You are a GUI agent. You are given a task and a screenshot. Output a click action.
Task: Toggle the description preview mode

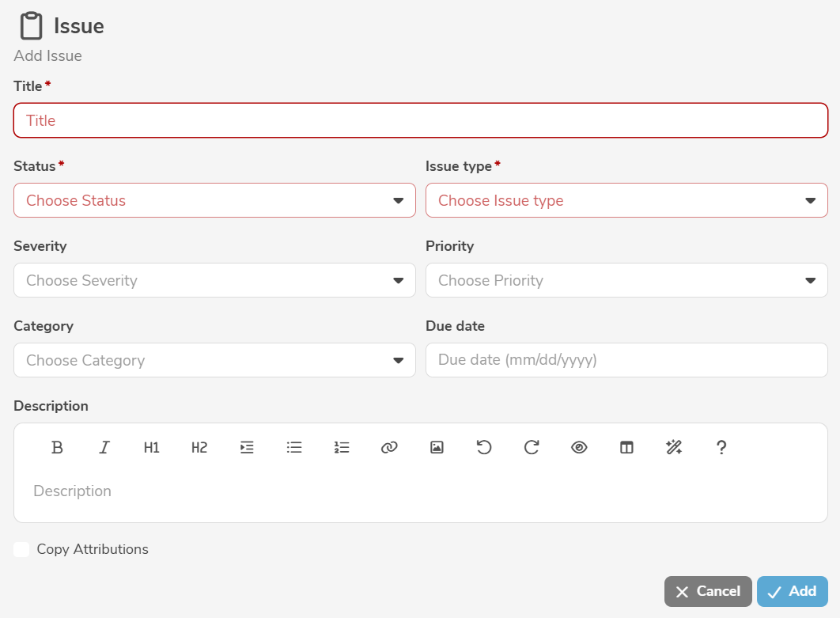click(578, 447)
